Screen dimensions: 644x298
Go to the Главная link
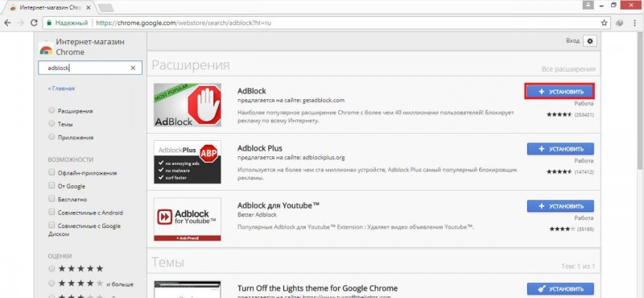(x=61, y=89)
